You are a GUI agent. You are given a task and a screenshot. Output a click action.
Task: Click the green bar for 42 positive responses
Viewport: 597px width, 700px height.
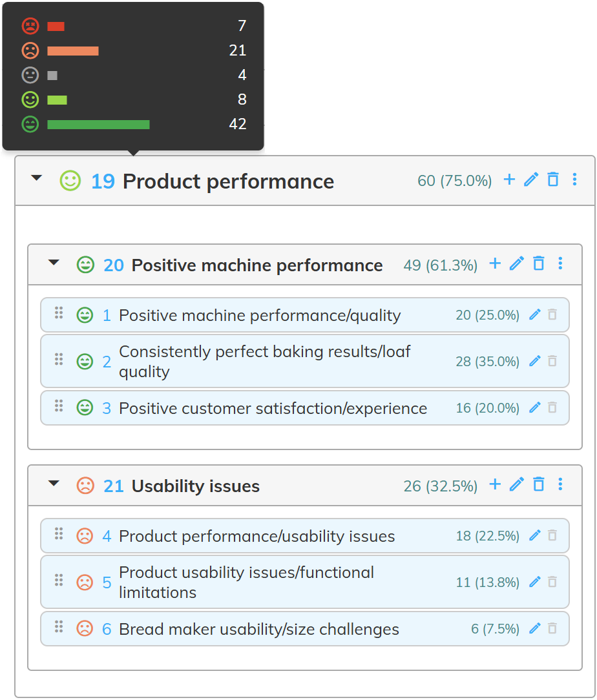coord(98,124)
